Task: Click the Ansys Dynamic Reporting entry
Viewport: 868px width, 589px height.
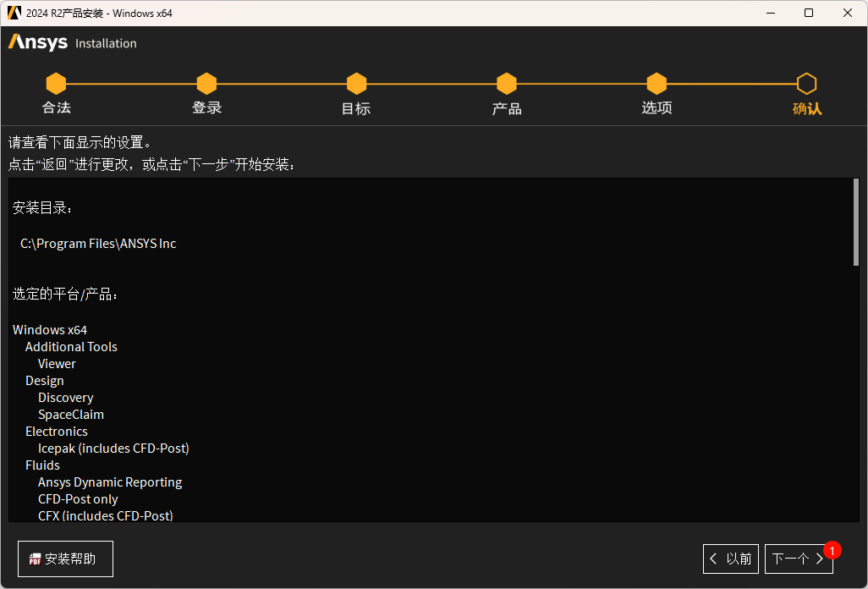Action: tap(110, 482)
